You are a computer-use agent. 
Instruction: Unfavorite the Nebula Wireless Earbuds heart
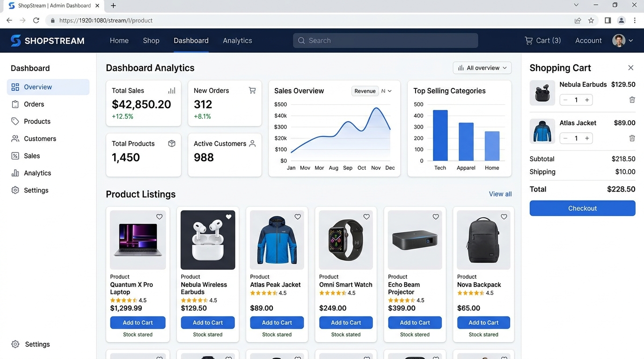(229, 217)
